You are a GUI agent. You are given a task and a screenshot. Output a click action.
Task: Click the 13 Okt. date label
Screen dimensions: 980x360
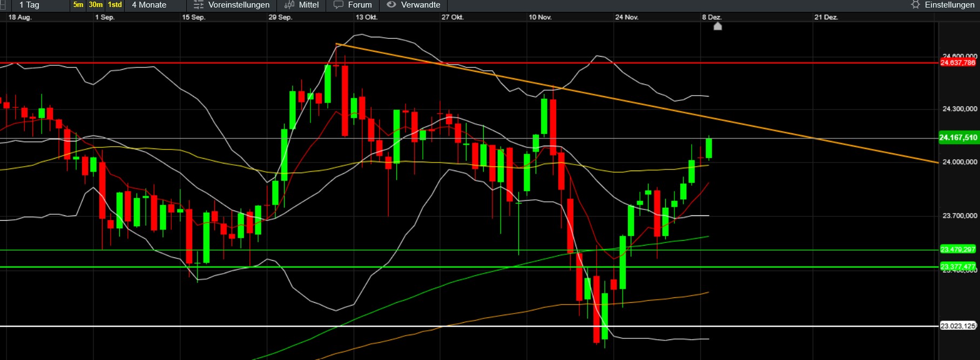coord(367,17)
